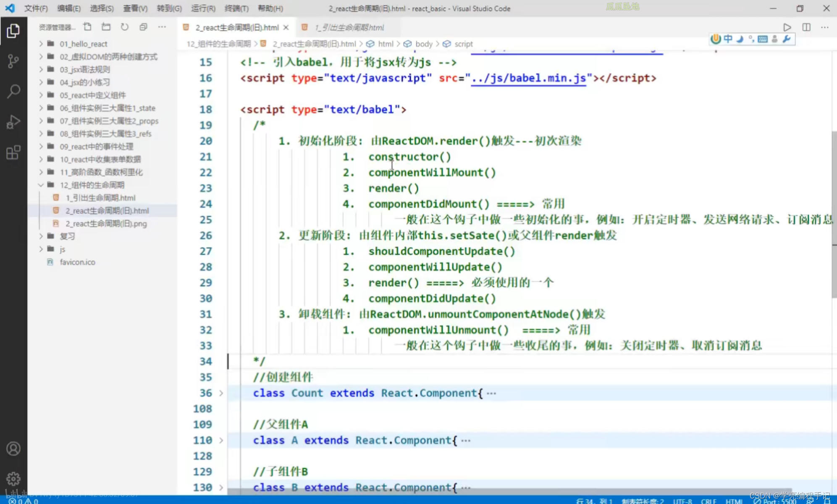Open the 查看(V) menu

(x=135, y=8)
